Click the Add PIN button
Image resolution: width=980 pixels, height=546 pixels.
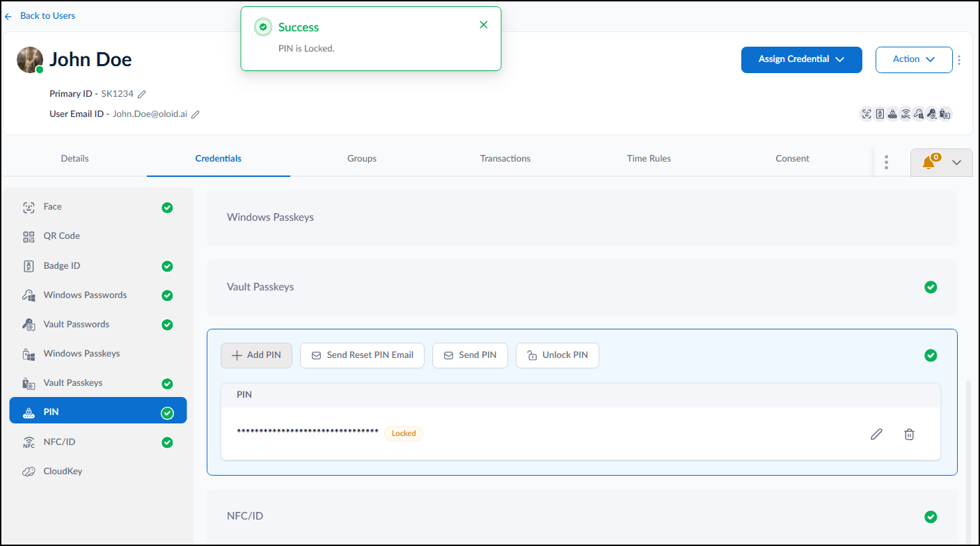pos(256,355)
